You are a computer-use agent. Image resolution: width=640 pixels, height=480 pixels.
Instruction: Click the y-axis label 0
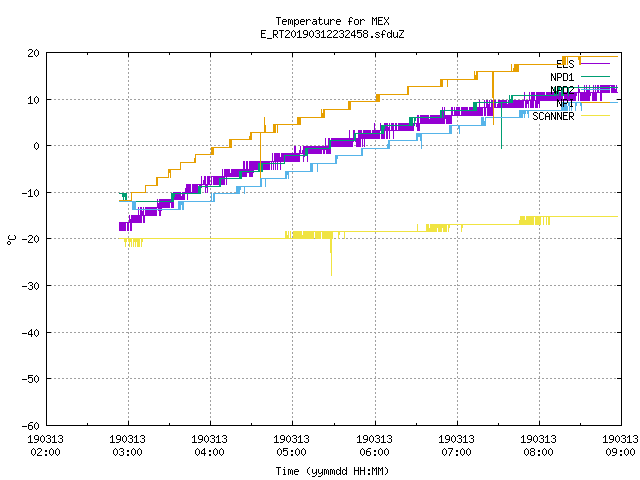click(37, 146)
